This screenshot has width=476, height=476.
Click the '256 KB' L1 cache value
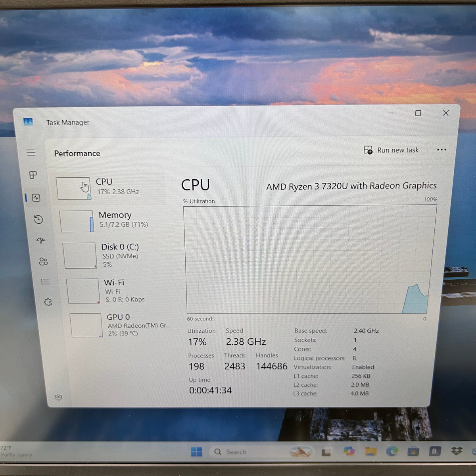[x=361, y=376]
